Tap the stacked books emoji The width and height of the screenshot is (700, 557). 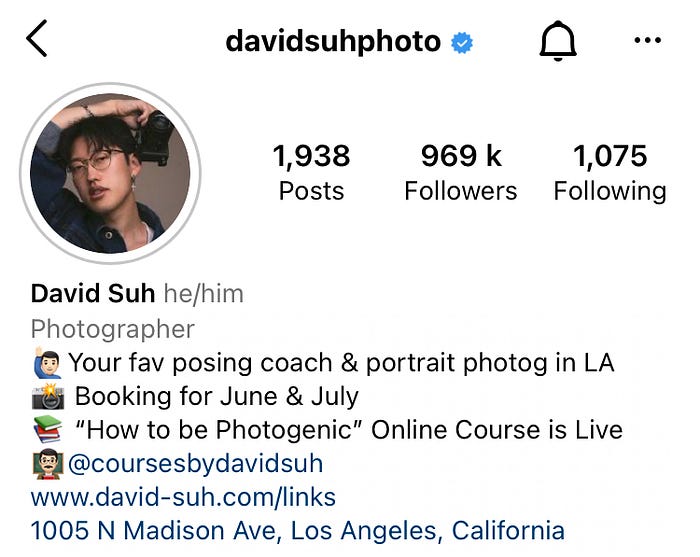48,429
